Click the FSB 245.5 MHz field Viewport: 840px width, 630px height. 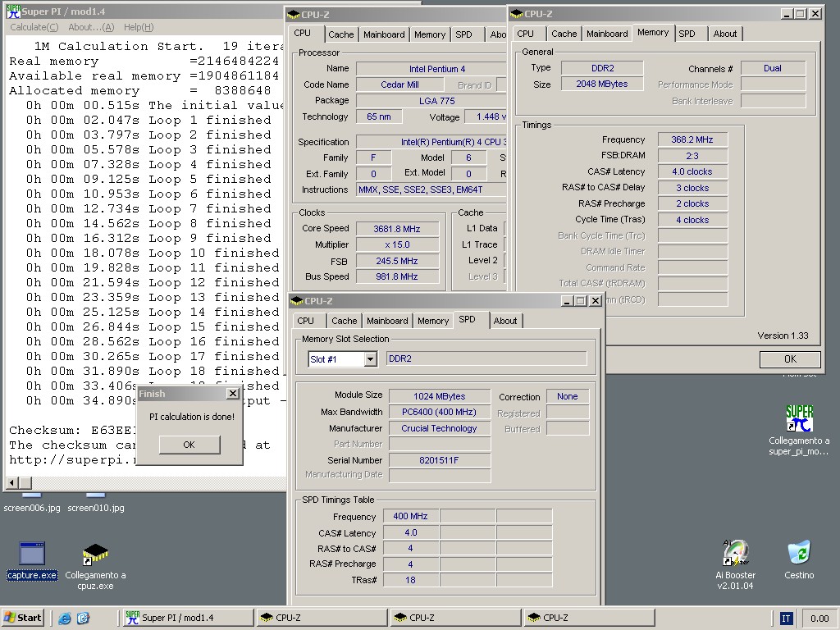[397, 261]
